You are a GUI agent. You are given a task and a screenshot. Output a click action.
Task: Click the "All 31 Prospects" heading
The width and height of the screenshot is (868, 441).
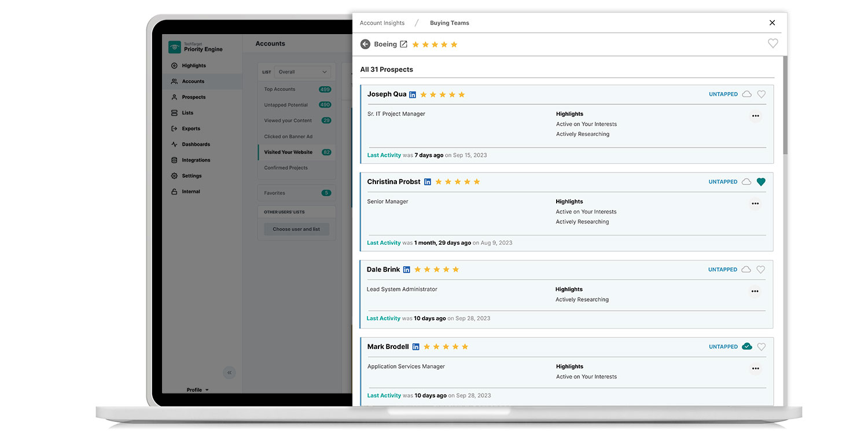pos(387,69)
